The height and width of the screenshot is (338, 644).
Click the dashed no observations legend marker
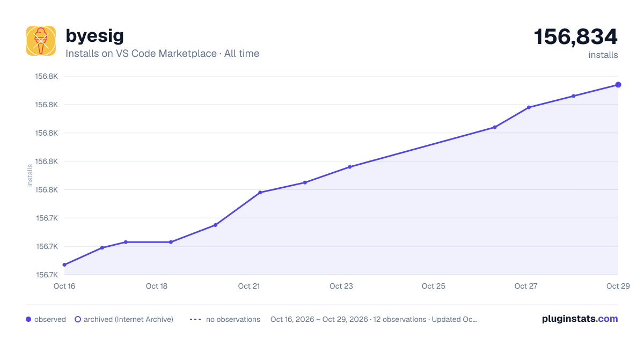196,319
